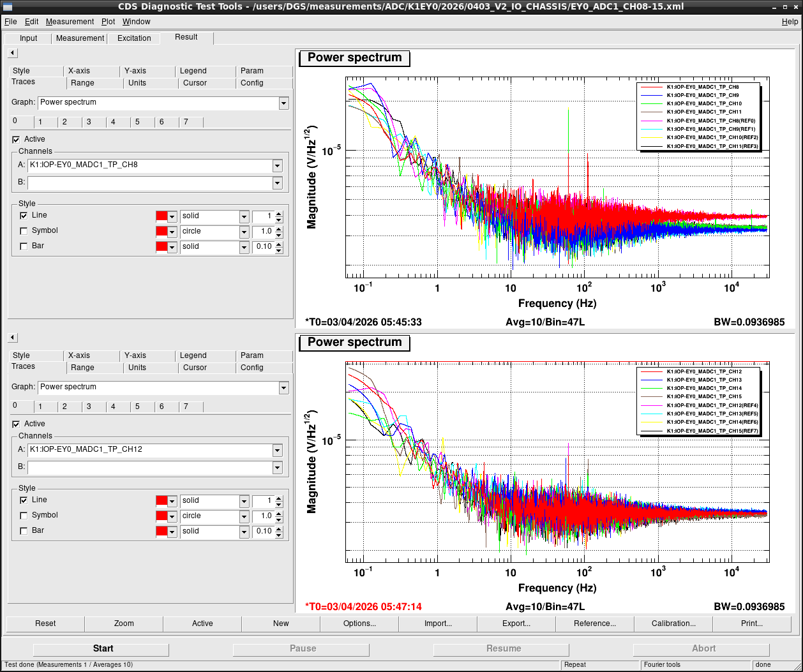
Task: Collapse lower panel using left arrow button
Action: click(13, 338)
